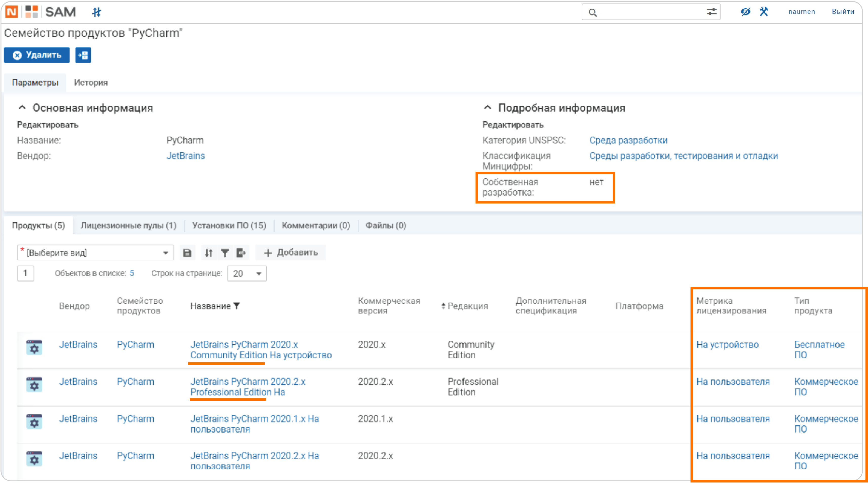The height and width of the screenshot is (483, 868).
Task: Open rows per page dropdown showing 20
Action: 246,273
